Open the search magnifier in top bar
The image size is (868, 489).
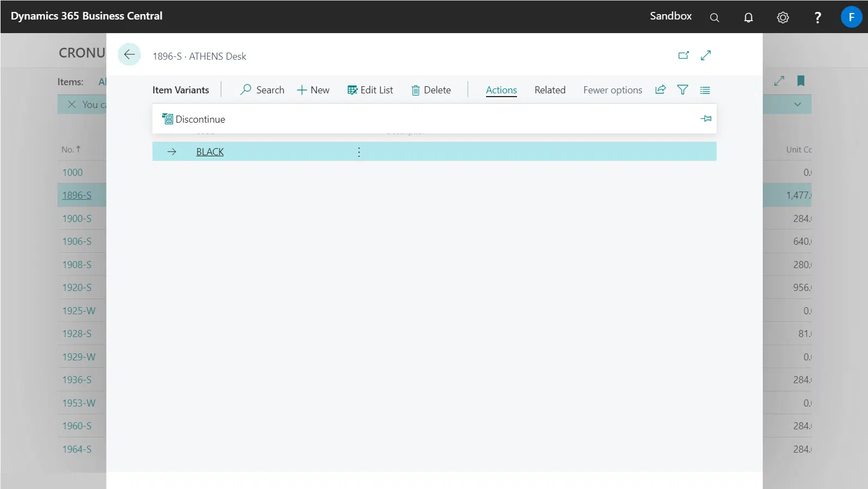(714, 17)
